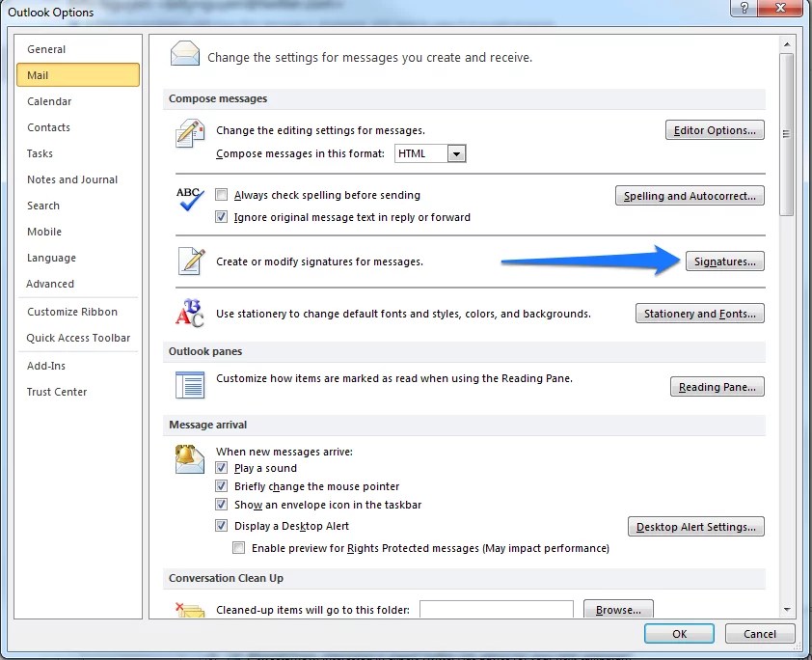
Task: Open the Calendar options category
Action: [78, 101]
